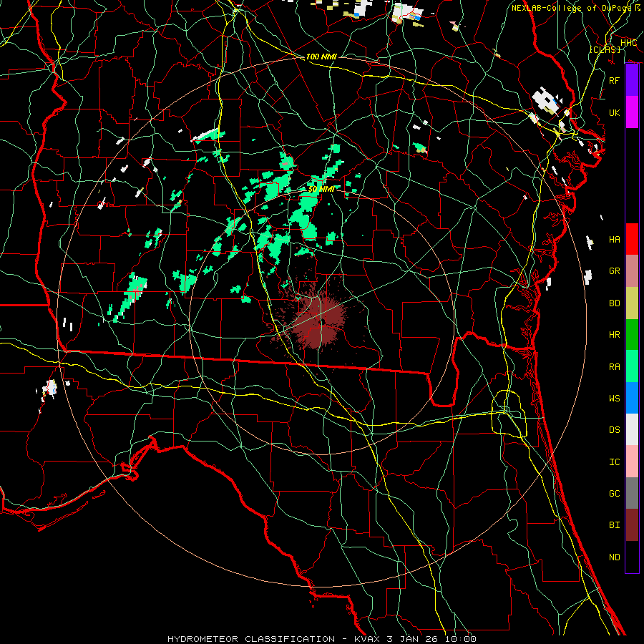Screen dimensions: 644x644
Task: Click the 10:00 timestamp
Action: click(x=459, y=639)
